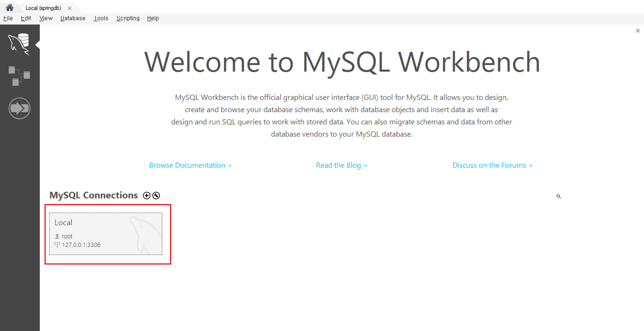The image size is (644, 331).
Task: Open the Local root connection tile
Action: pyautogui.click(x=105, y=233)
